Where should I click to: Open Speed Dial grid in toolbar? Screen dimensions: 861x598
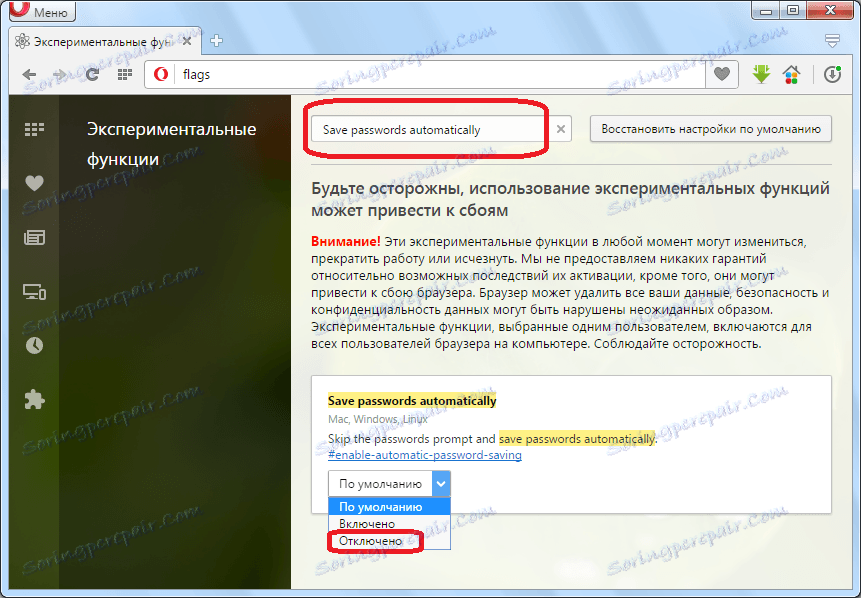(x=125, y=75)
